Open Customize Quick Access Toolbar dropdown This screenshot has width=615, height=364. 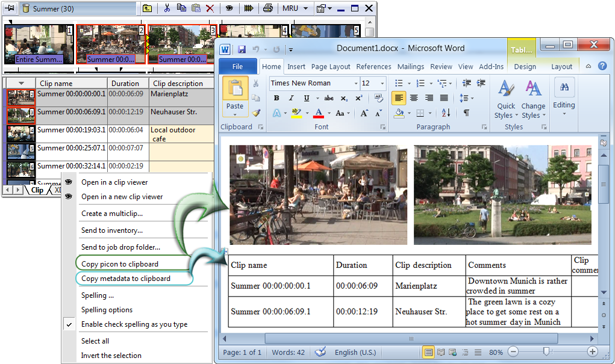point(291,49)
